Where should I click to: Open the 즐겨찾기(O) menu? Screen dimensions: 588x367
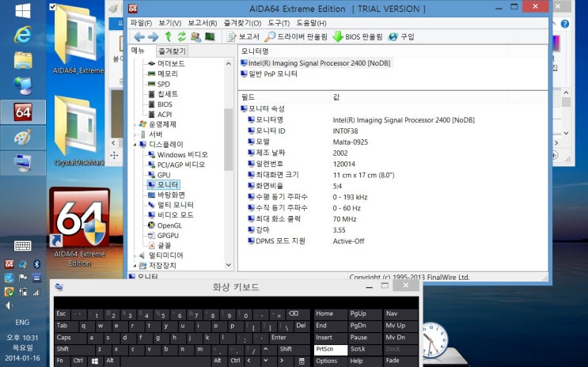243,23
